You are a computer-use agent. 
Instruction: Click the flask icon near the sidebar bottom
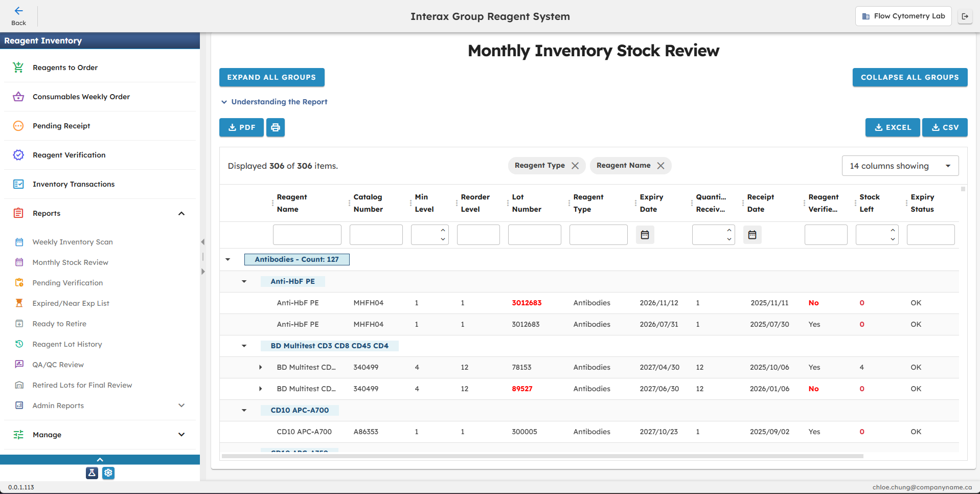click(x=92, y=473)
